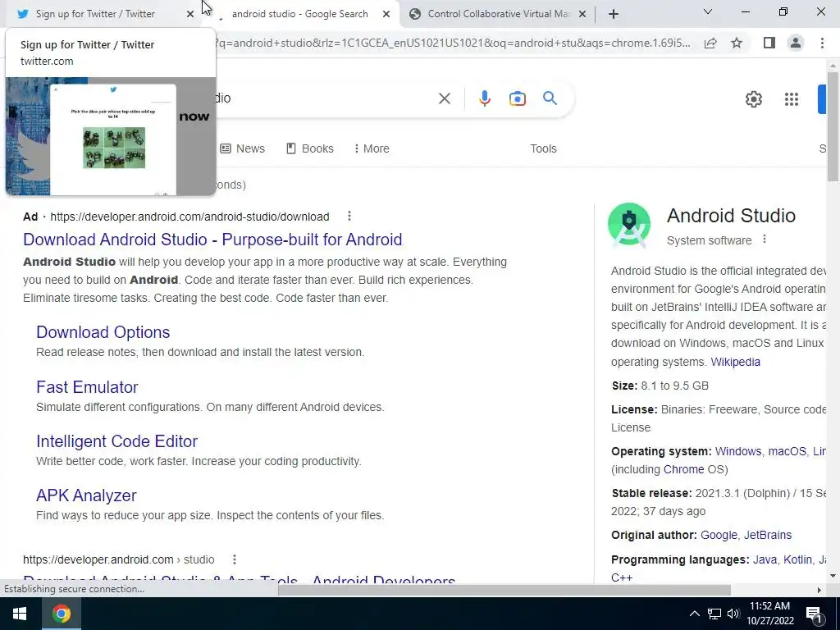The width and height of the screenshot is (840, 630).
Task: Open the APK Analyzer sitelink
Action: pyautogui.click(x=86, y=495)
